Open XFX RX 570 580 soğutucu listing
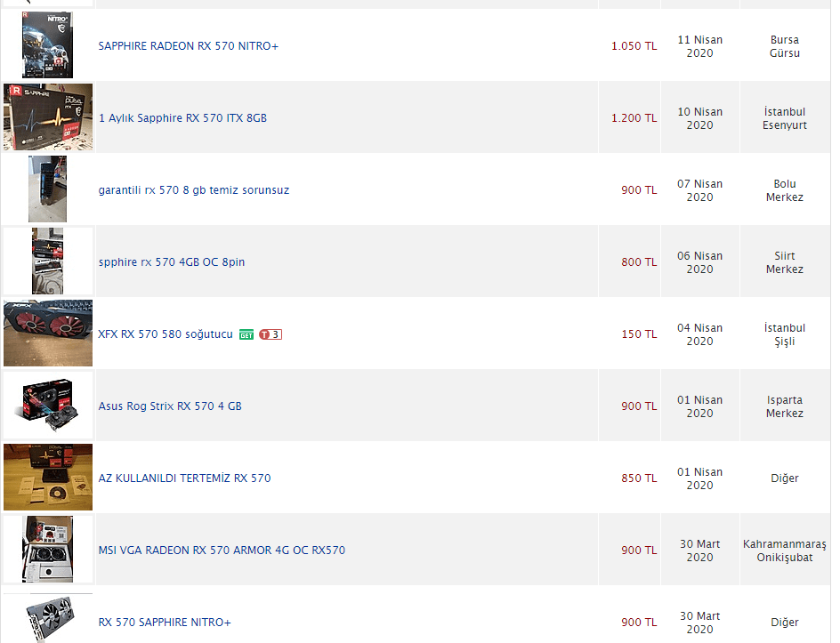The width and height of the screenshot is (840, 643). coord(166,334)
